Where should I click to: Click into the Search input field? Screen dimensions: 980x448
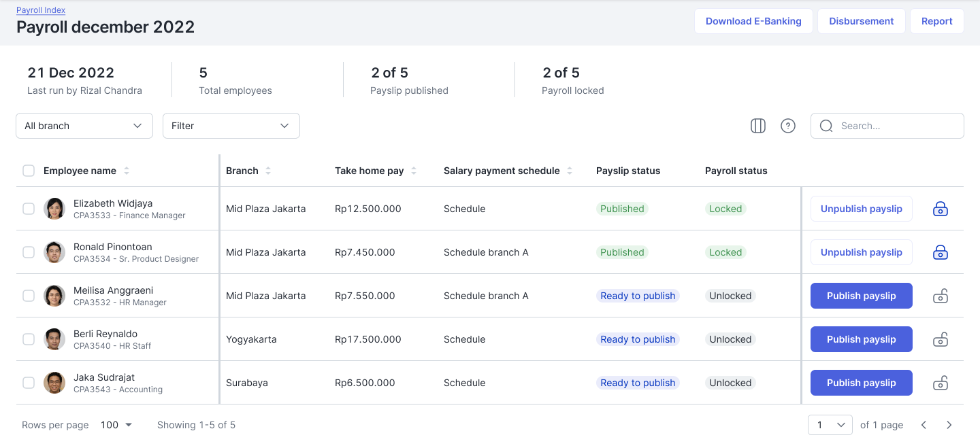coord(895,126)
